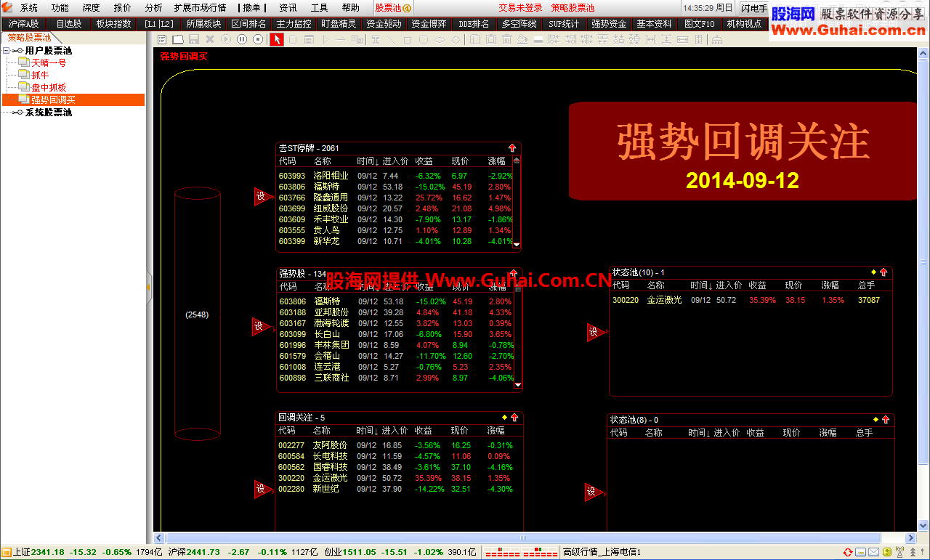Click the save disk toolbar icon
930x560 pixels.
tap(194, 39)
